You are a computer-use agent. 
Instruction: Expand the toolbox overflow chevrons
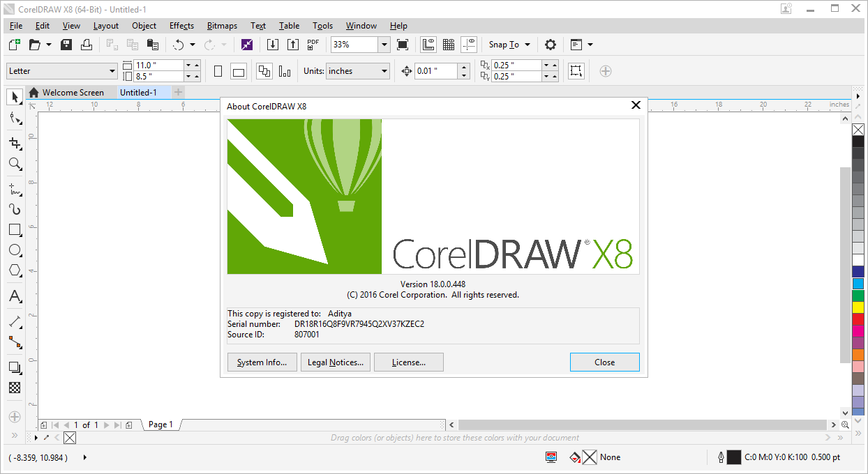click(x=15, y=436)
